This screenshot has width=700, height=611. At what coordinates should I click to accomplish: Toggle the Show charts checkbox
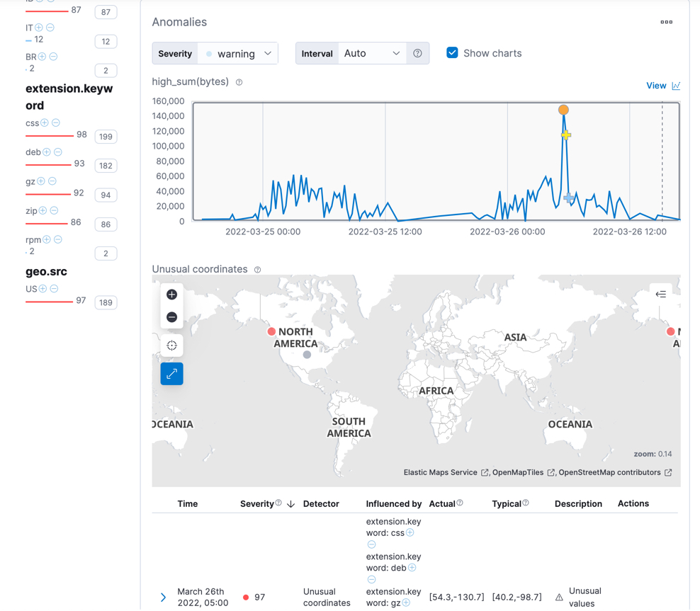tap(451, 52)
